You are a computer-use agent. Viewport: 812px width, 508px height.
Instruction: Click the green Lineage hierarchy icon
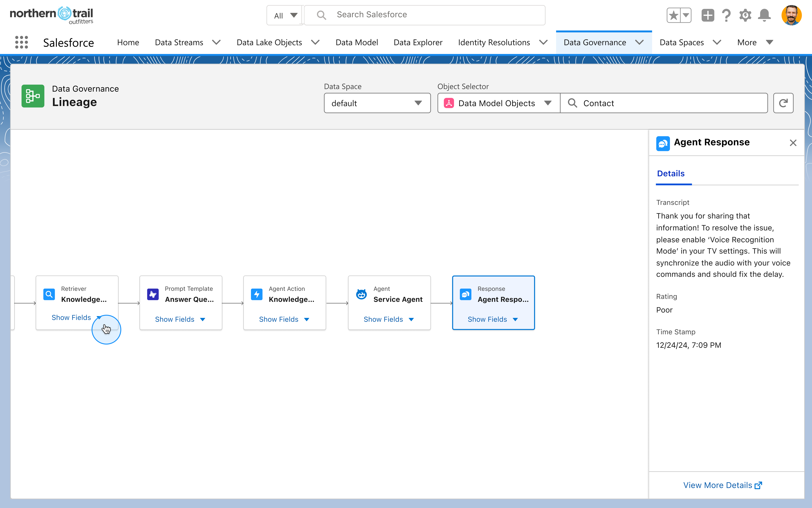click(x=33, y=96)
